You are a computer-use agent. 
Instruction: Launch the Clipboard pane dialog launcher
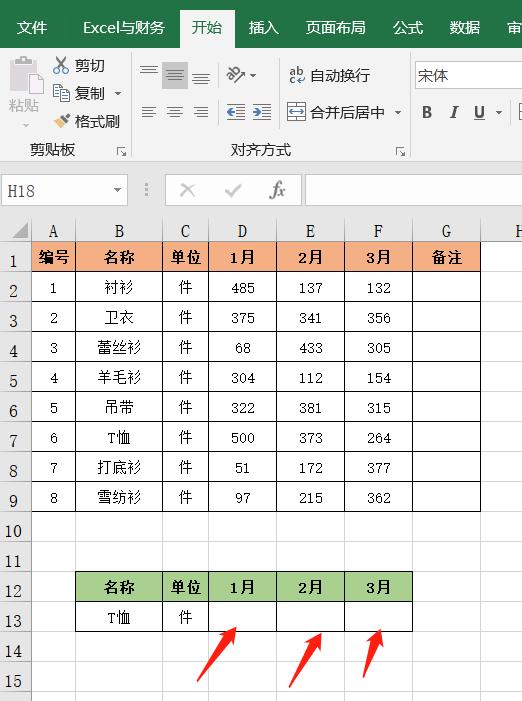coord(121,152)
